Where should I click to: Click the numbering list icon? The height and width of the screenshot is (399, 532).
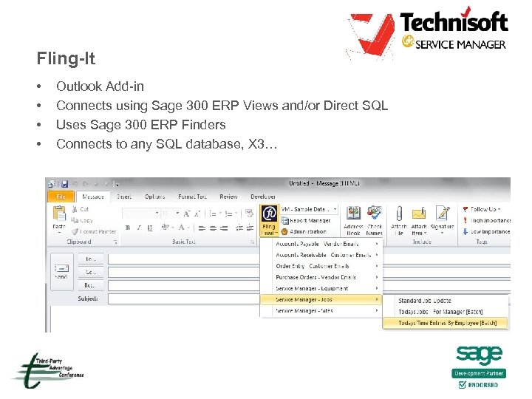[x=229, y=214]
